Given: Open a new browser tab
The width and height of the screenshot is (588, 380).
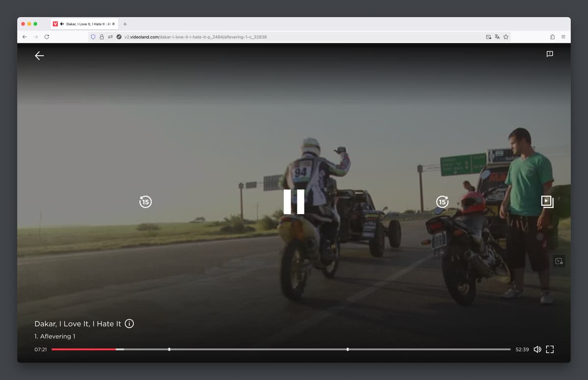Looking at the screenshot, I should click(x=125, y=24).
